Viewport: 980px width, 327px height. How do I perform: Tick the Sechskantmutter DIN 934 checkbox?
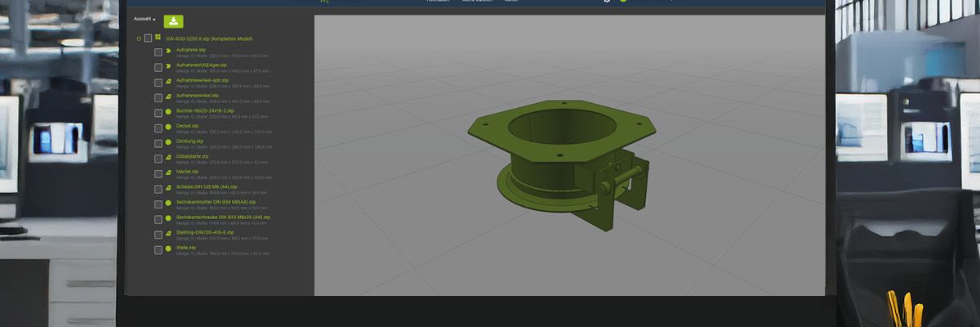(158, 204)
